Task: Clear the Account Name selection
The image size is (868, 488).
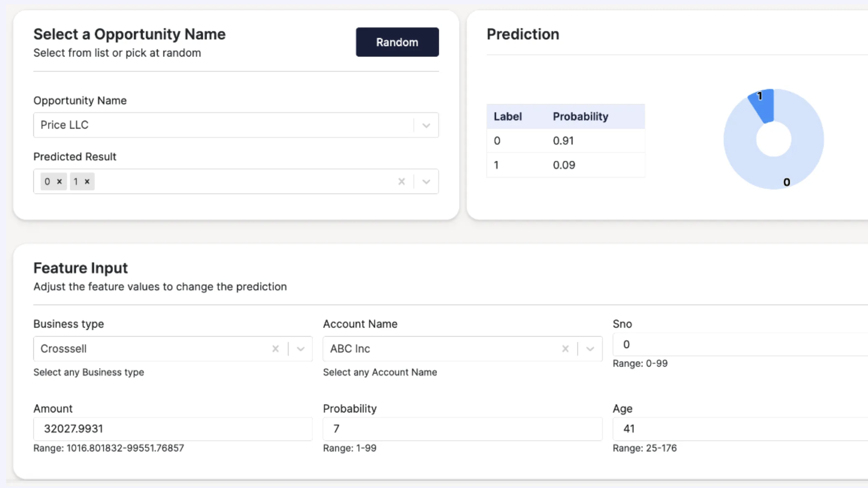Action: pos(565,349)
